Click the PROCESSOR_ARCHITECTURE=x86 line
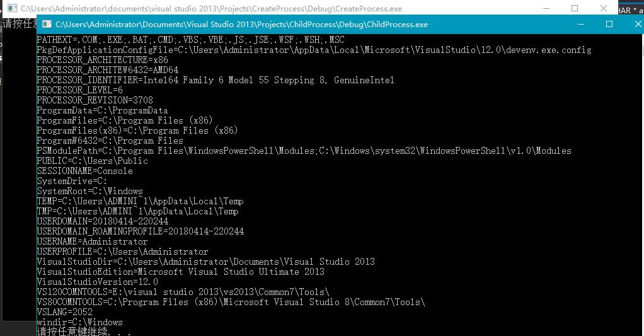644x336 pixels. pos(102,60)
